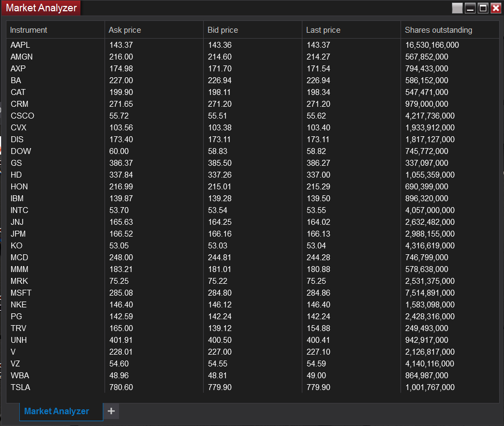The width and height of the screenshot is (504, 426).
Task: Click TSLA shares outstanding 1,001,767,000
Action: coord(430,387)
